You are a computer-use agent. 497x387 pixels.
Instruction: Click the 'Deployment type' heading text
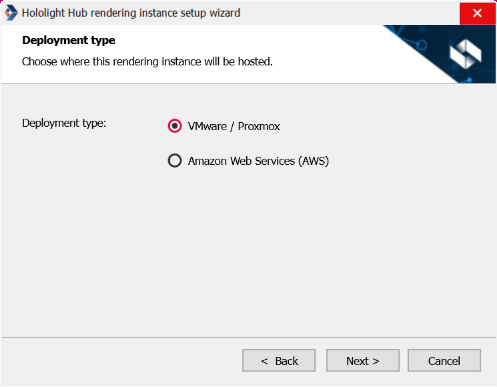click(69, 40)
